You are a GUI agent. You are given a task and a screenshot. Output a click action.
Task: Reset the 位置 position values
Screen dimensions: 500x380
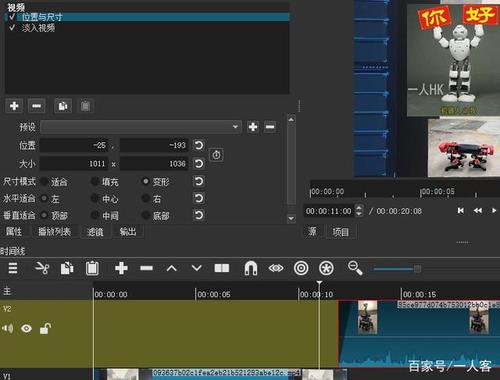(199, 145)
